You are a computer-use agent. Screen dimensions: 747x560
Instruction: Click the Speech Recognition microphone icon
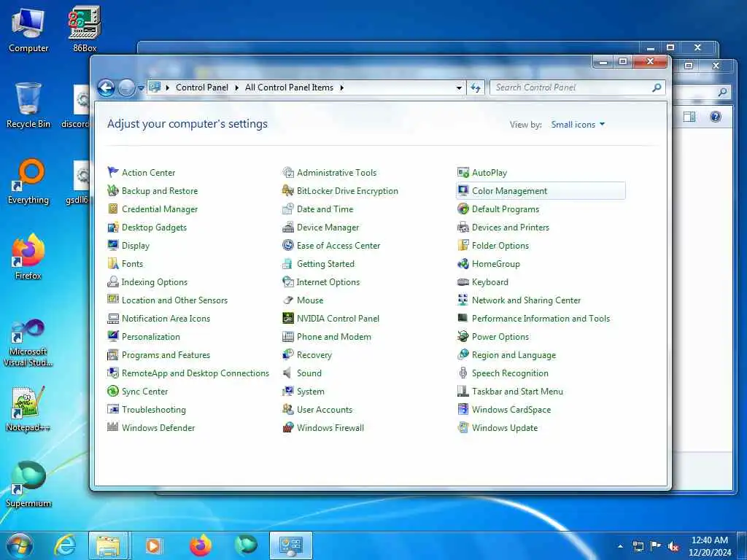tap(462, 373)
